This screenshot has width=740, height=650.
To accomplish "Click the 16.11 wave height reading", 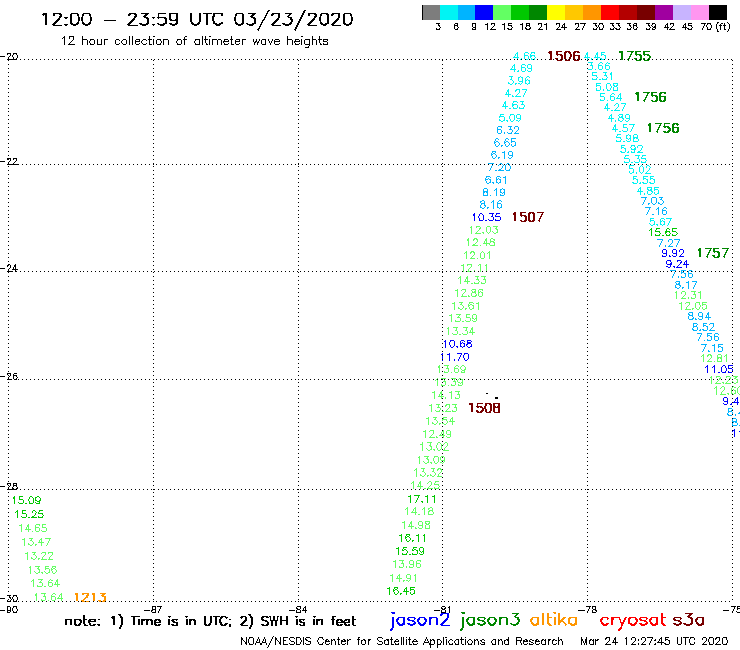I will (412, 538).
